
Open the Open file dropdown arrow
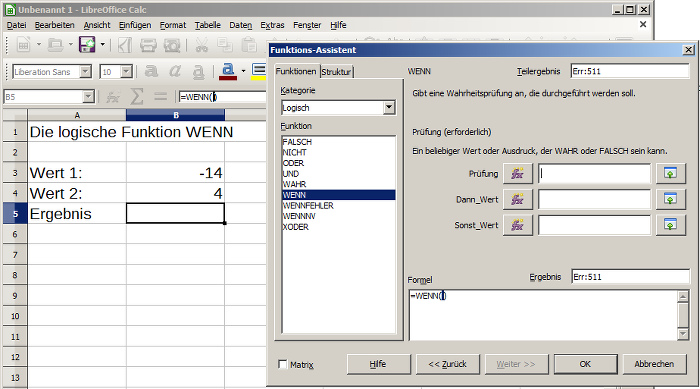pos(71,45)
